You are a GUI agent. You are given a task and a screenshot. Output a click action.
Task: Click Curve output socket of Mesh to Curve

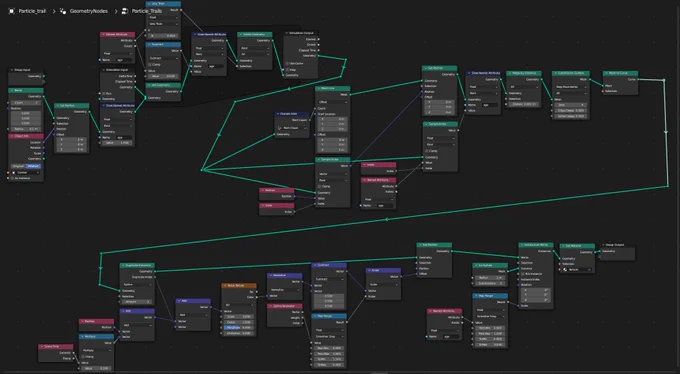tap(638, 79)
